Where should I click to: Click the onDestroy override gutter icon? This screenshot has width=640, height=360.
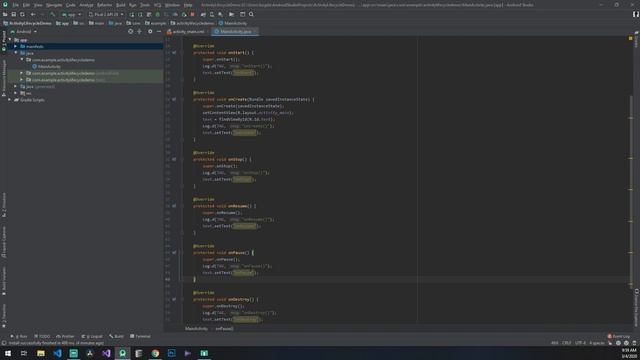tap(174, 299)
